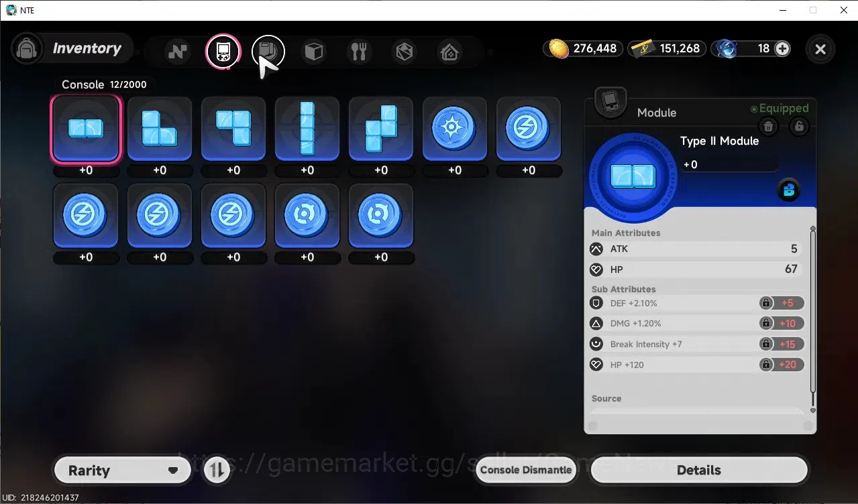Click the +5 unlock level badge

pyautogui.click(x=788, y=304)
